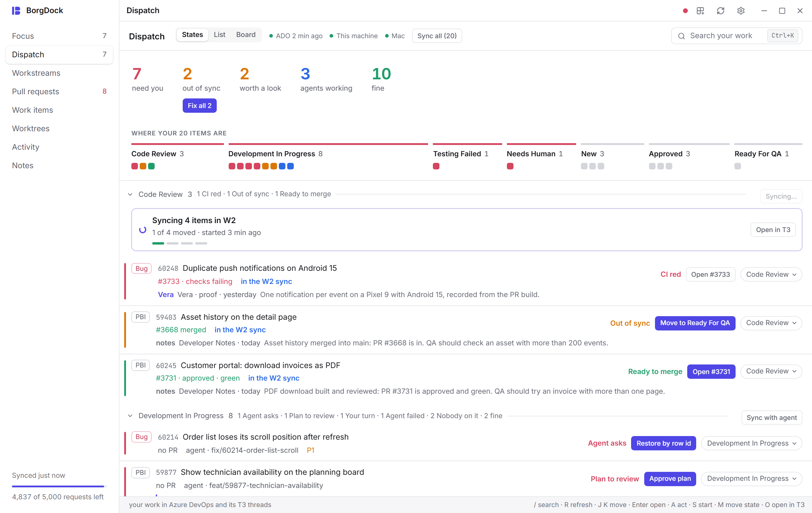Switch to the Board view

pos(246,35)
